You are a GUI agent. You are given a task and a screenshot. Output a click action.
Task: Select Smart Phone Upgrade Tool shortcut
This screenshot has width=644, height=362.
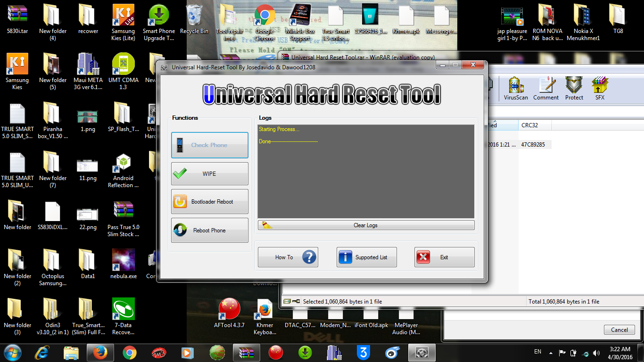[x=159, y=22]
